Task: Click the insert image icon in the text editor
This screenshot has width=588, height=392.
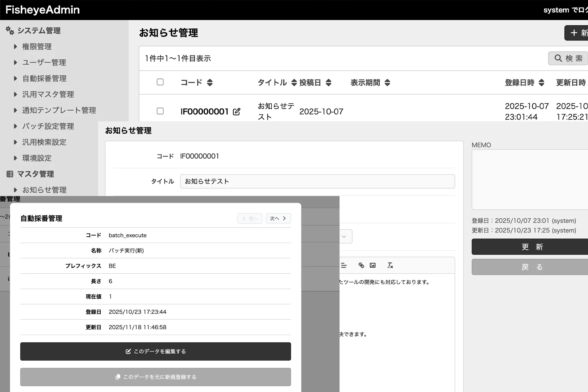Action: (x=372, y=265)
